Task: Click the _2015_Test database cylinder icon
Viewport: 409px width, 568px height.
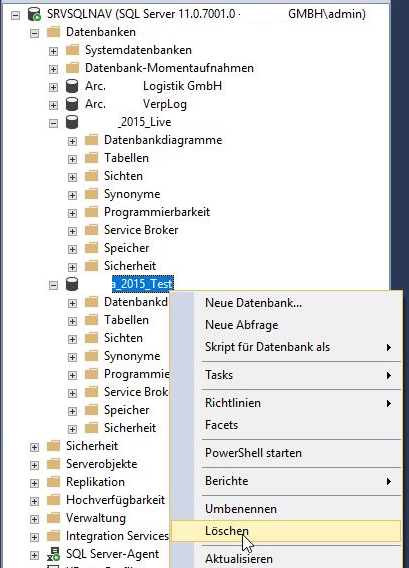Action: 72,284
